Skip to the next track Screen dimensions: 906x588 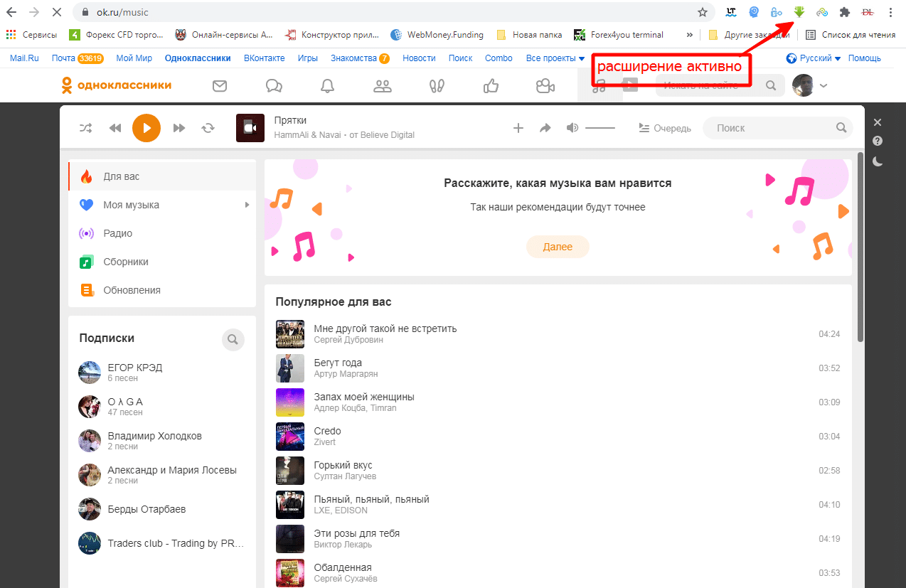(x=179, y=128)
